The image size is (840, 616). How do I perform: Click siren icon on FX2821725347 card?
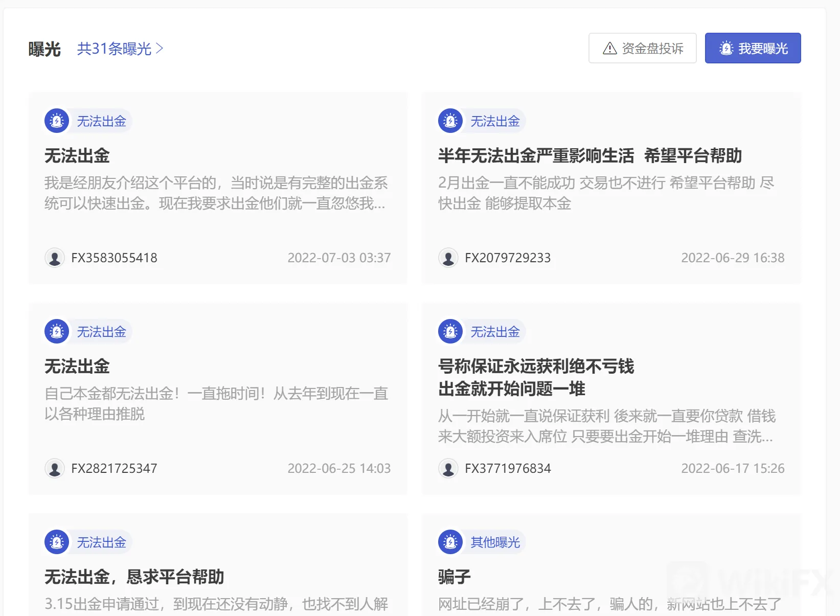[57, 332]
